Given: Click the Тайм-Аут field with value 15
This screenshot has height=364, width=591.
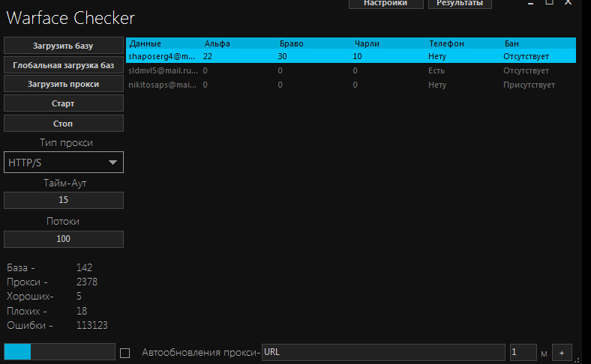Looking at the screenshot, I should pos(63,200).
